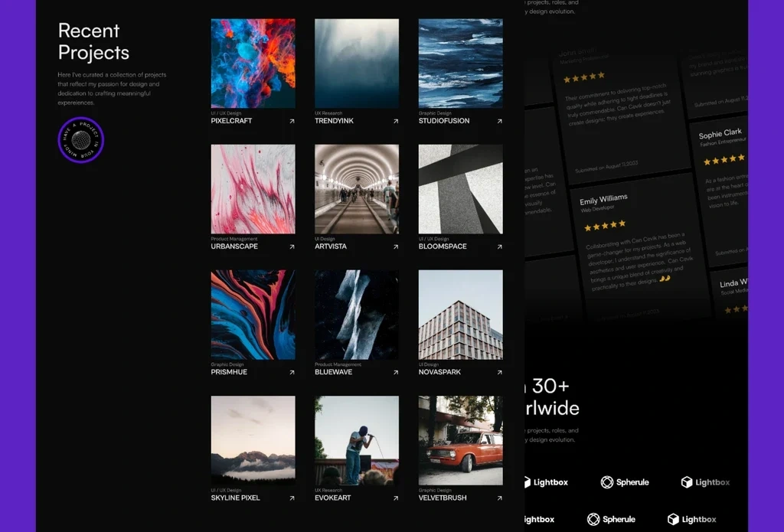Click the arrow icon beside STUDIOFUSION
Screen dimensions: 784x532
499,121
